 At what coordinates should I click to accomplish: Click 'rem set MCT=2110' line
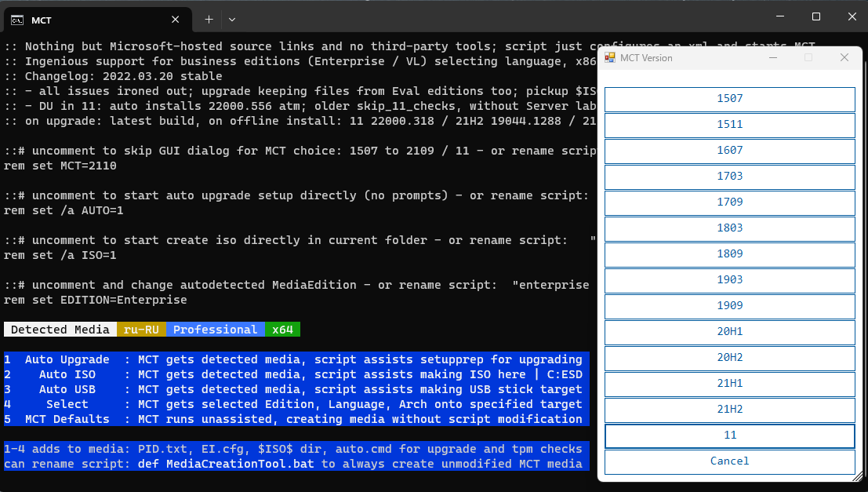(x=60, y=166)
